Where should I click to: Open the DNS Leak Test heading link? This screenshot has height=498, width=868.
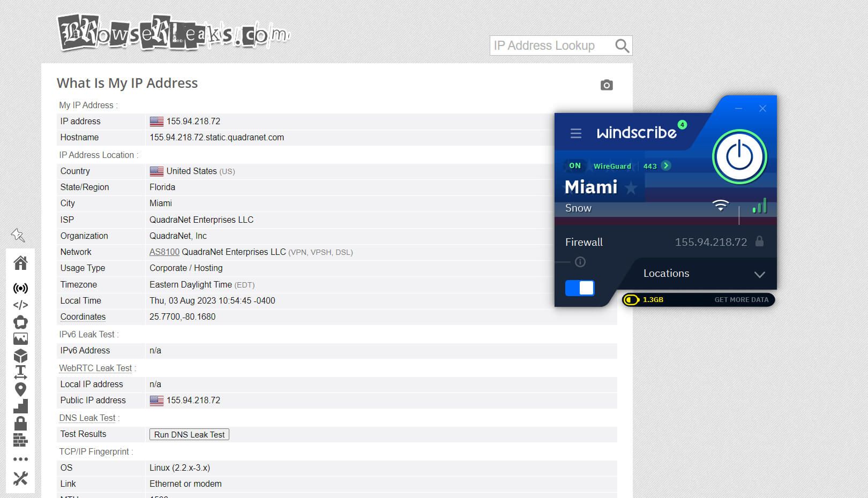[87, 418]
